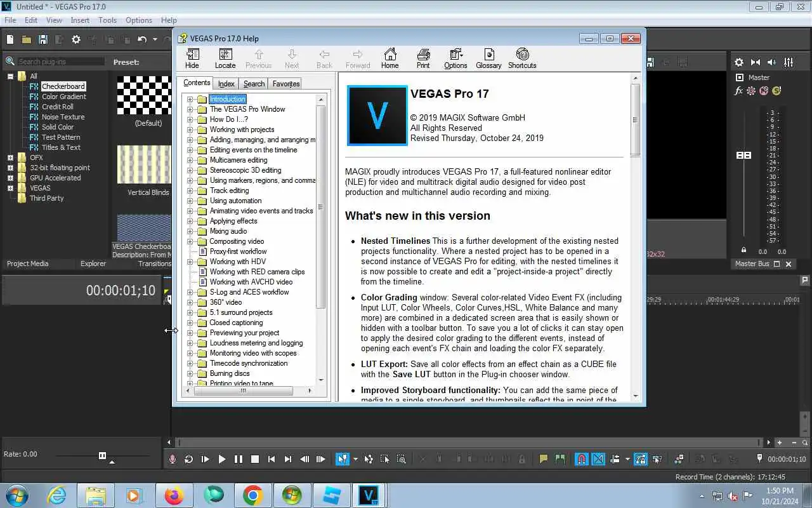Expand the Mixing audio topic

coord(190,231)
